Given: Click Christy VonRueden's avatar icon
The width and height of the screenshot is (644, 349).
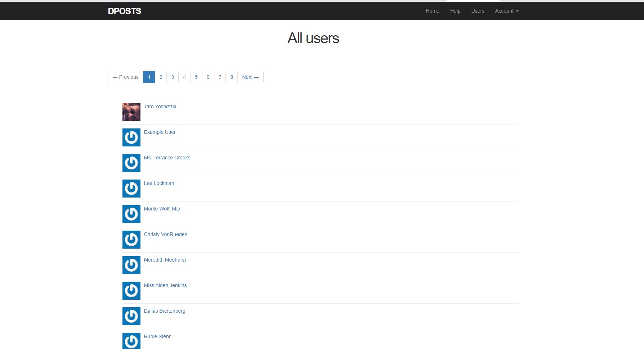Looking at the screenshot, I should tap(131, 240).
